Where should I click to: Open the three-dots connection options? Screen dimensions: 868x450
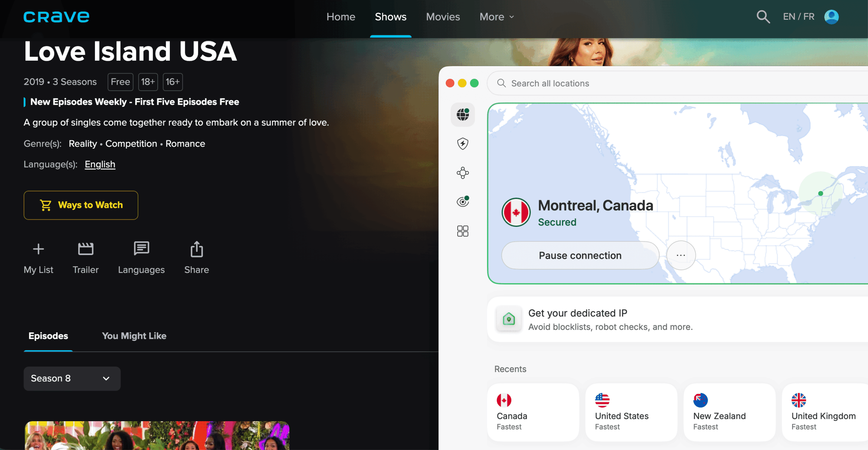pyautogui.click(x=681, y=255)
